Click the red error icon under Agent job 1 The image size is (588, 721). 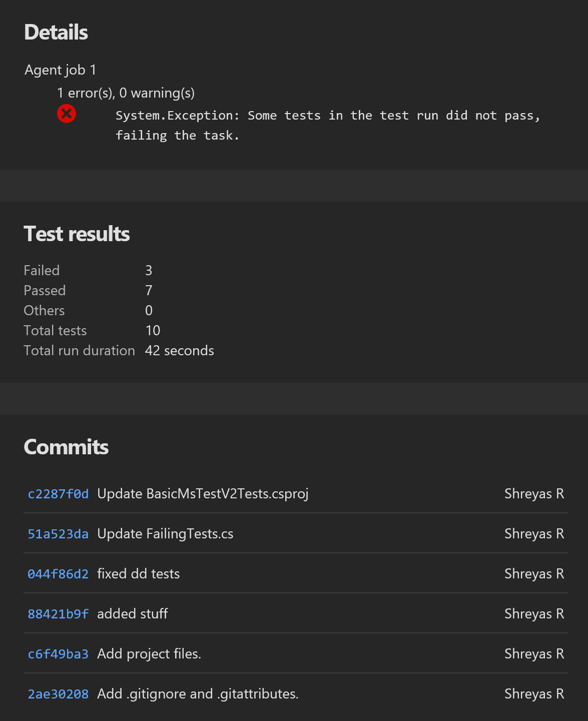(67, 114)
